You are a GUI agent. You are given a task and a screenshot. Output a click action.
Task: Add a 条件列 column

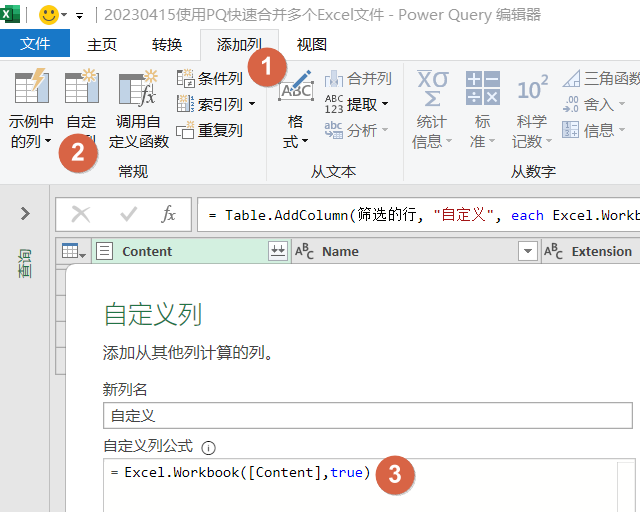210,78
